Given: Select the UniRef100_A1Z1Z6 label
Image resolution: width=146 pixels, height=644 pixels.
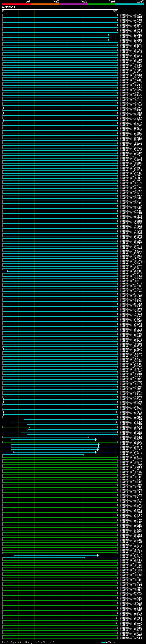Looking at the screenshot, I should click(x=131, y=120).
